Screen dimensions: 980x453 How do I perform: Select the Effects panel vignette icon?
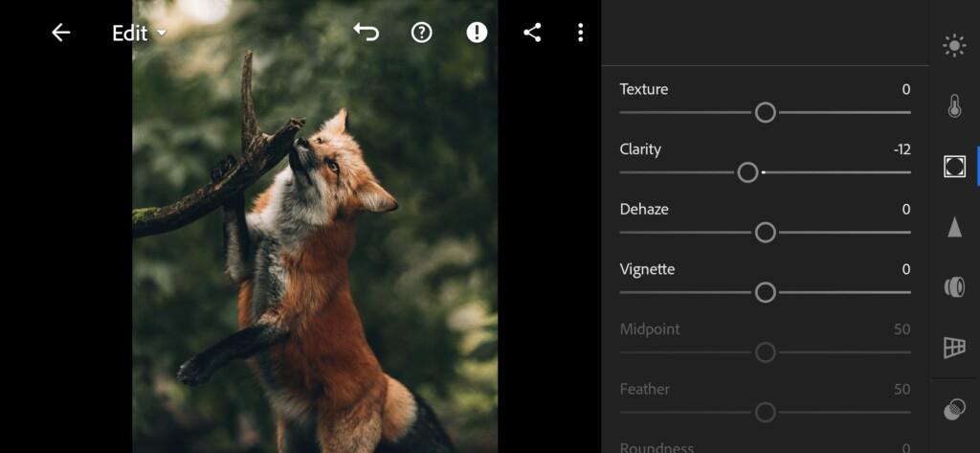[x=954, y=167]
